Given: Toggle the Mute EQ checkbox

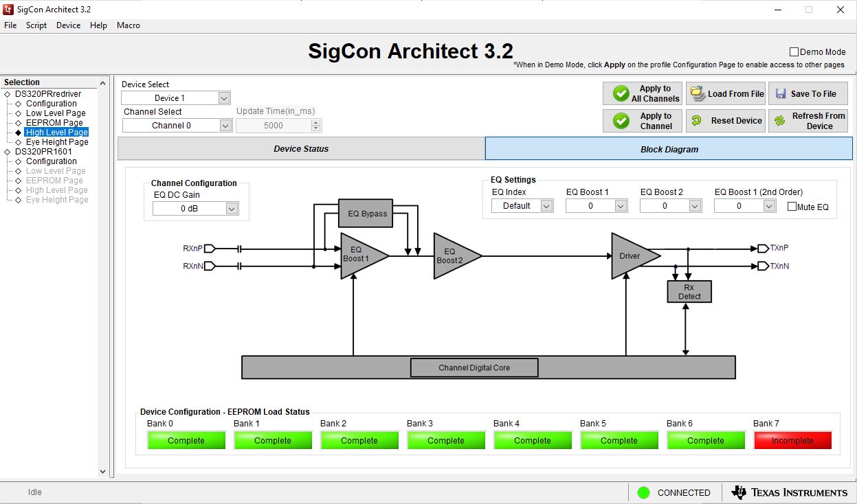Looking at the screenshot, I should 792,207.
